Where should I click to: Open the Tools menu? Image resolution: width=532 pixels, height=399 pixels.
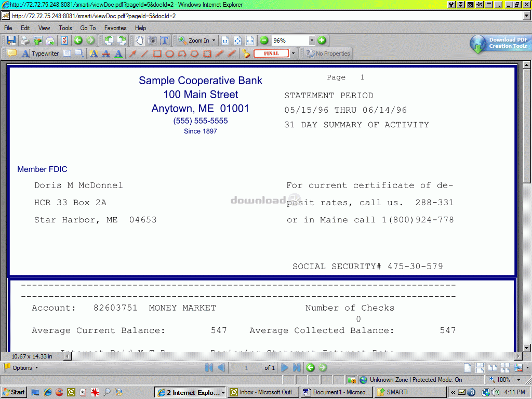coord(65,28)
